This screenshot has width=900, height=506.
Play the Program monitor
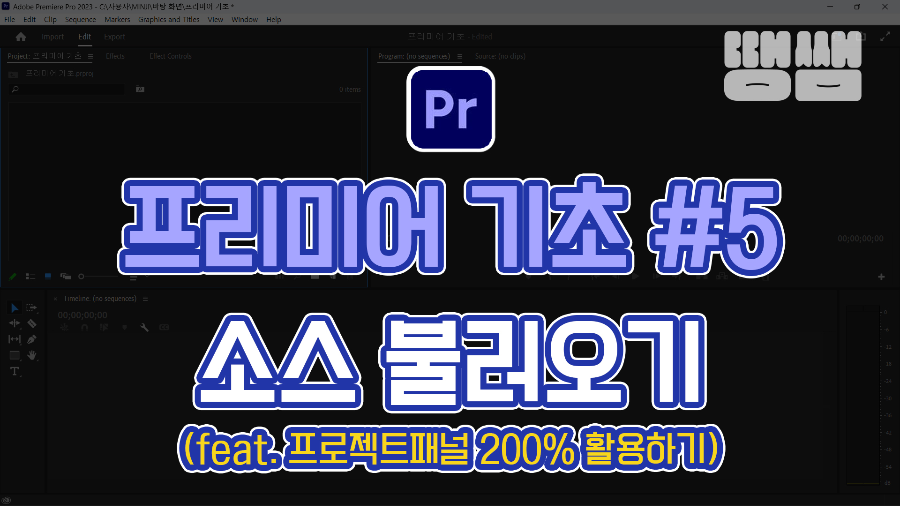tap(635, 277)
